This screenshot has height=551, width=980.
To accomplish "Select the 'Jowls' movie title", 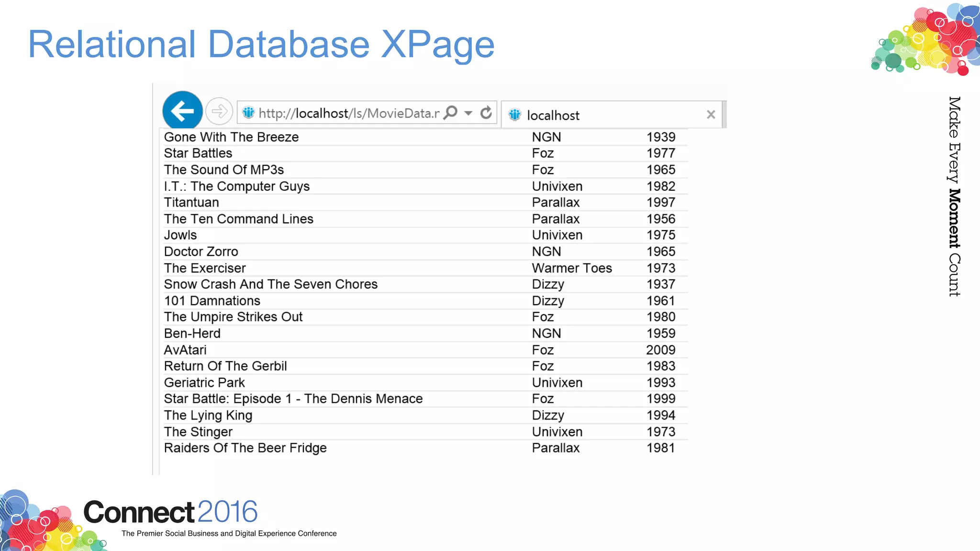I will pyautogui.click(x=180, y=235).
